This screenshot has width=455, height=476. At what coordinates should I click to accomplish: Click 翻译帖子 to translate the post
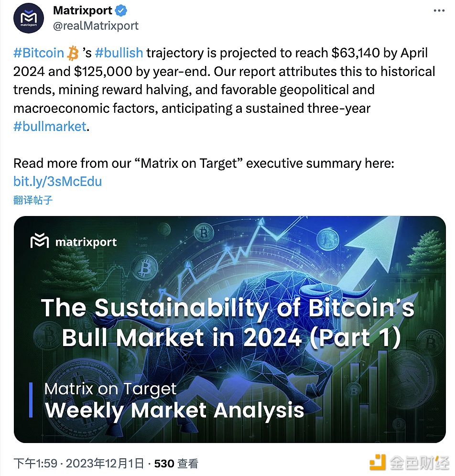pos(33,200)
